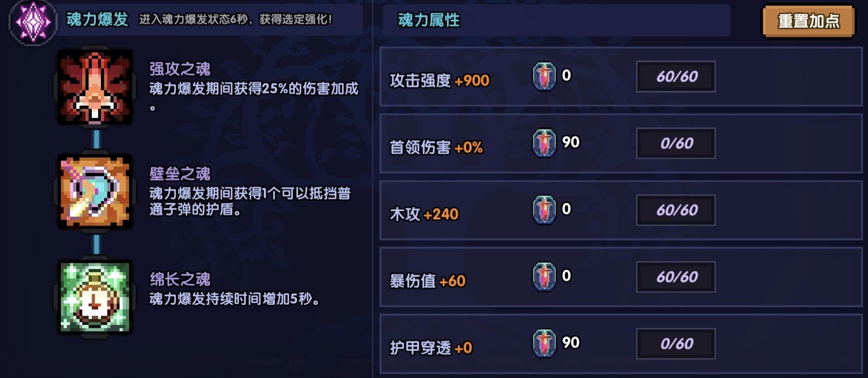This screenshot has height=378, width=868.
Task: Click the 60/60 counter for 攻击强度
Action: click(x=675, y=76)
